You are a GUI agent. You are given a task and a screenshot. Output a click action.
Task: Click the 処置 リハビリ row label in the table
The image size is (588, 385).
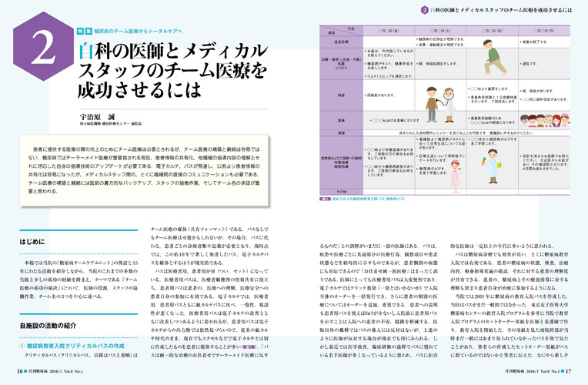click(x=341, y=64)
